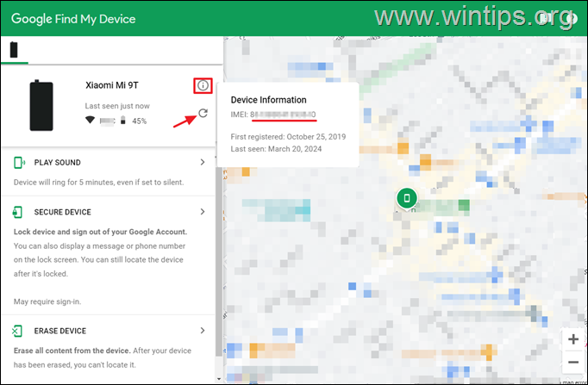This screenshot has width=588, height=385.
Task: Click the IMEI number value
Action: [283, 115]
